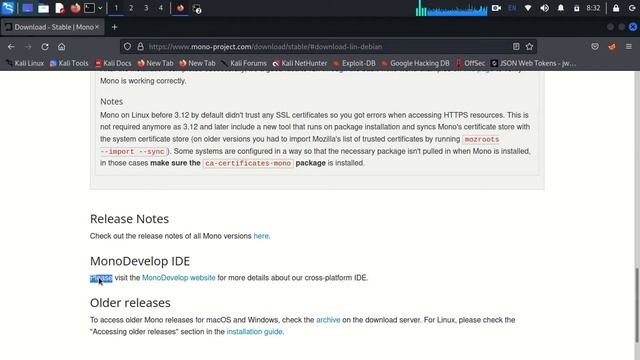Close the Download - Stable Mono tab
The width and height of the screenshot is (640, 360).
pyautogui.click(x=97, y=27)
